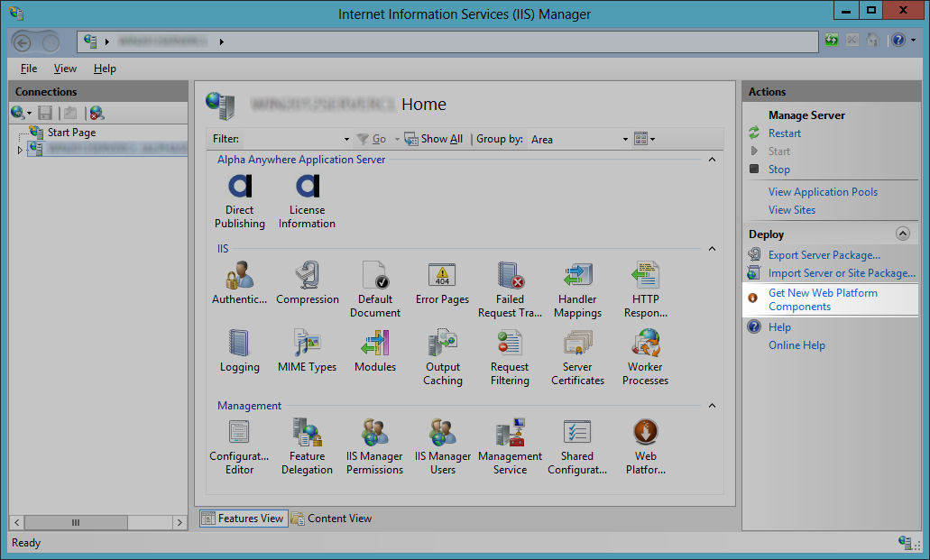Open Failed Request Tracing feature
Screen dimensions: 930x560
510,290
